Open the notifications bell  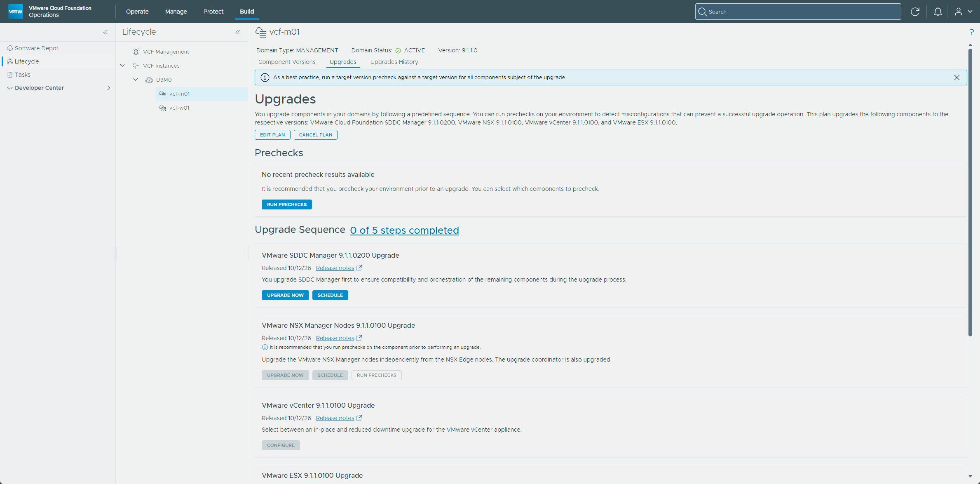click(x=938, y=12)
